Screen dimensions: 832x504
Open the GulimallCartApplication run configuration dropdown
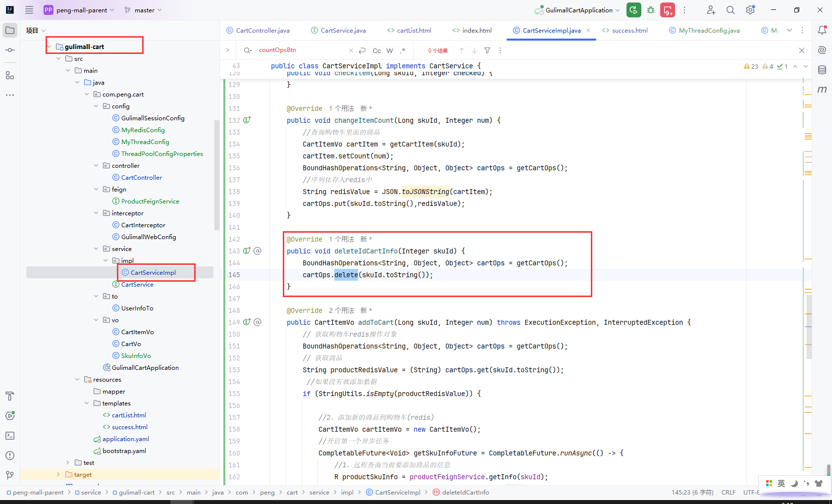[577, 10]
